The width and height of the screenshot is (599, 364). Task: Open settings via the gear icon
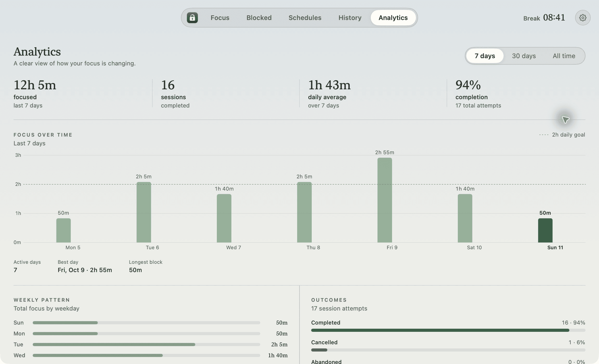pos(583,18)
